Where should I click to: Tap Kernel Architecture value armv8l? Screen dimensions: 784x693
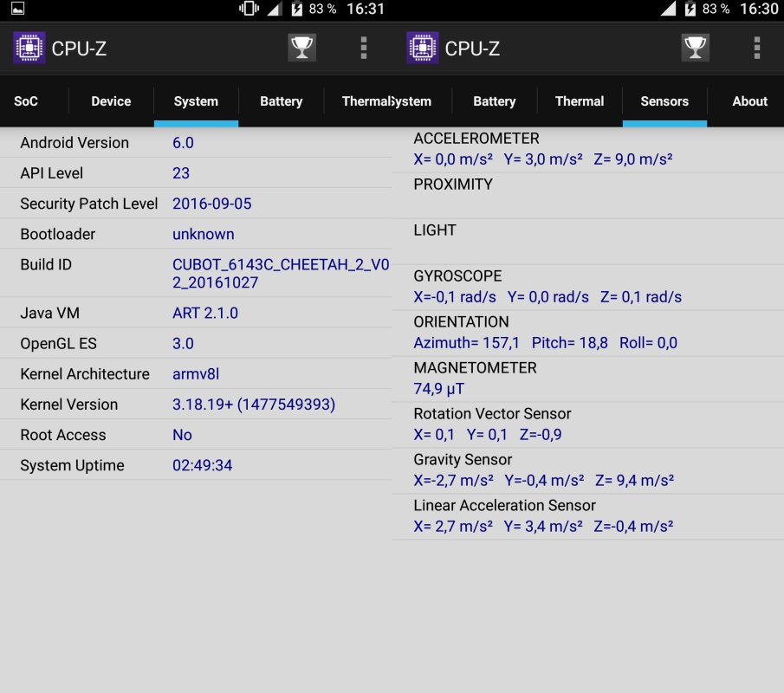[196, 374]
